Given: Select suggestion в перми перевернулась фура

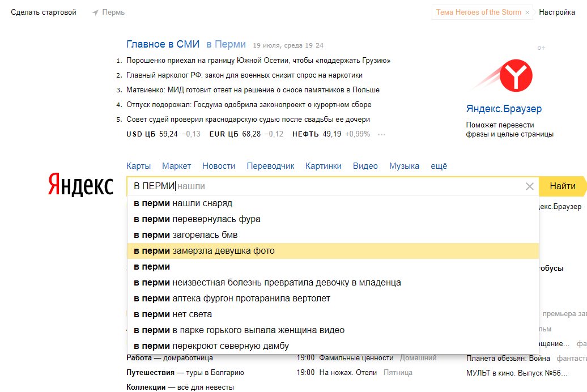Looking at the screenshot, I should pos(333,219).
